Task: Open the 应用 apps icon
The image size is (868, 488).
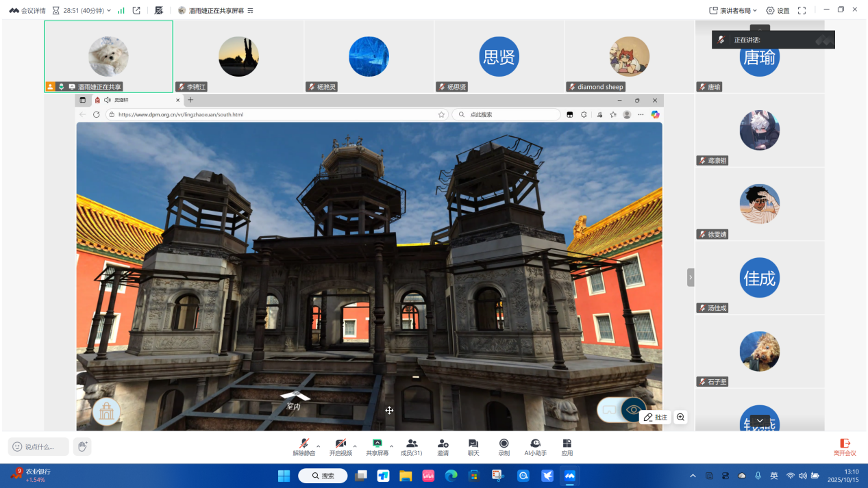Action: click(x=567, y=446)
